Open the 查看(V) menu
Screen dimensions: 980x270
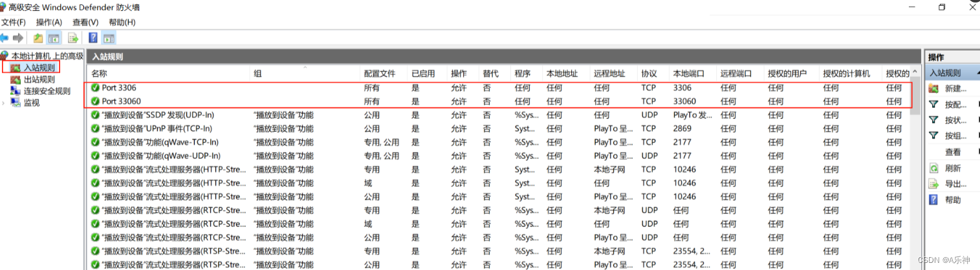(85, 22)
